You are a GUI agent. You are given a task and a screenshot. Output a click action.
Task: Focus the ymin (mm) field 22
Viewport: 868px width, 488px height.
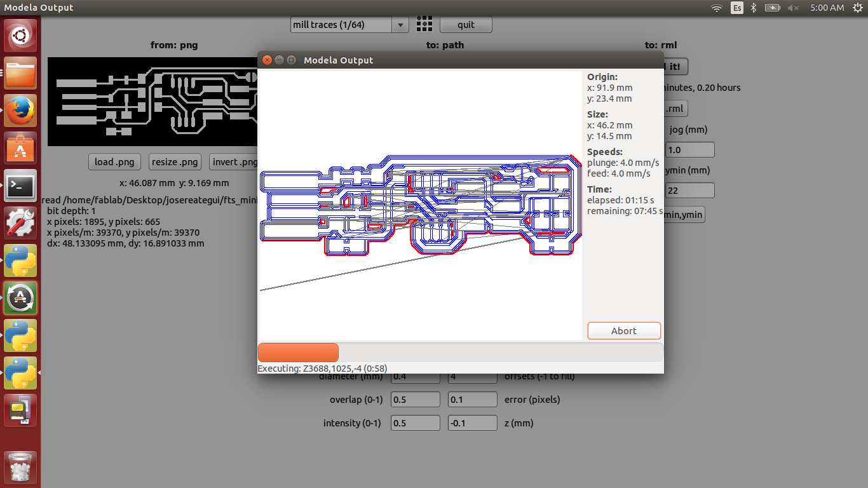point(689,190)
